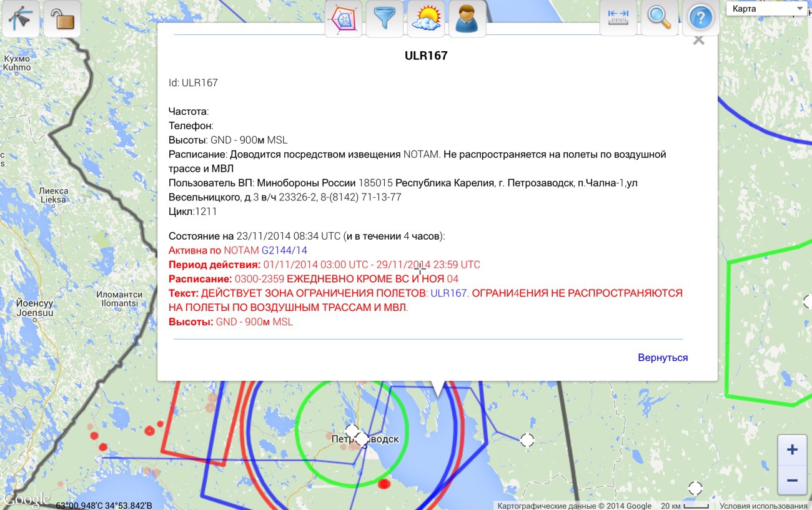812x510 pixels.
Task: Open the magnifier search tool
Action: (x=659, y=17)
